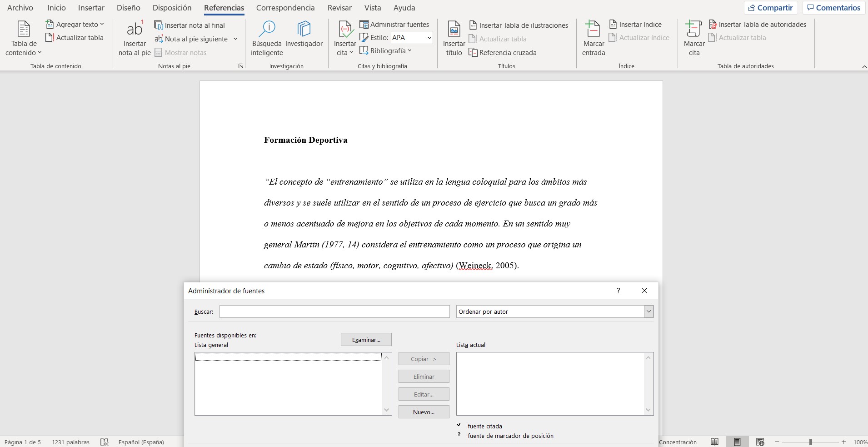Click Marcar entrada

(x=594, y=38)
